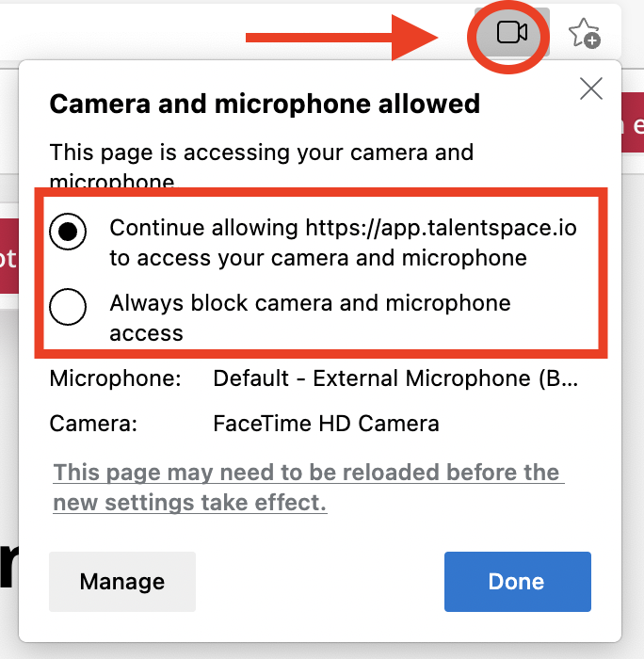Click the add to favorites star icon
The width and height of the screenshot is (644, 659).
point(585,35)
